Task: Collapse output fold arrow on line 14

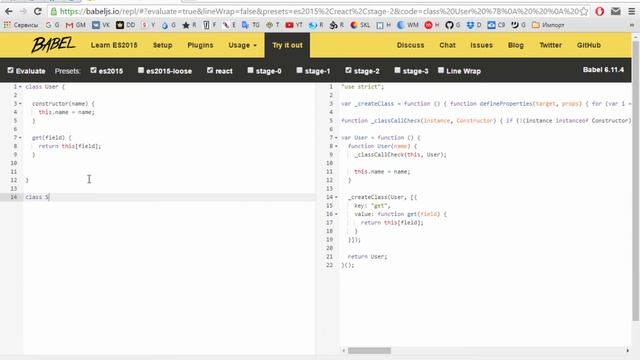Action: (x=336, y=197)
